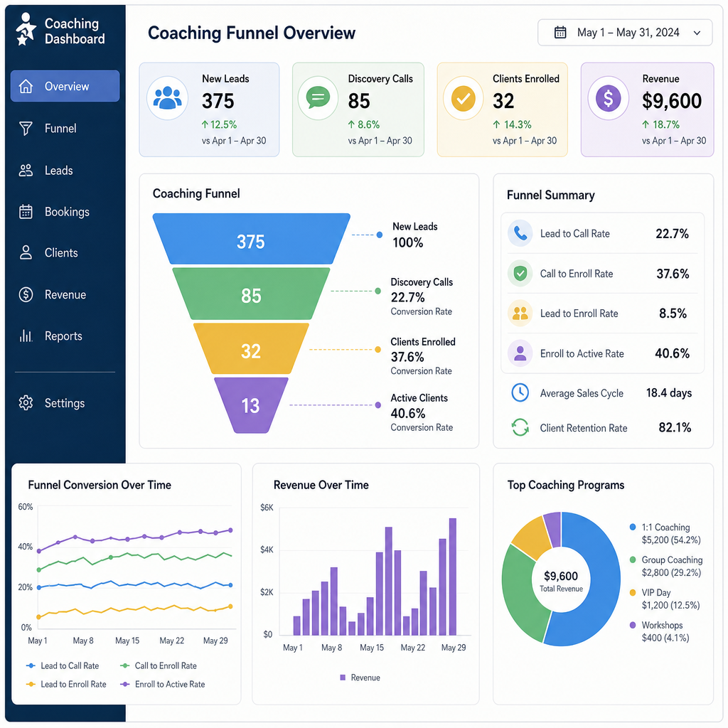Click the green 85 funnel stage
This screenshot has width=728, height=728.
[251, 294]
